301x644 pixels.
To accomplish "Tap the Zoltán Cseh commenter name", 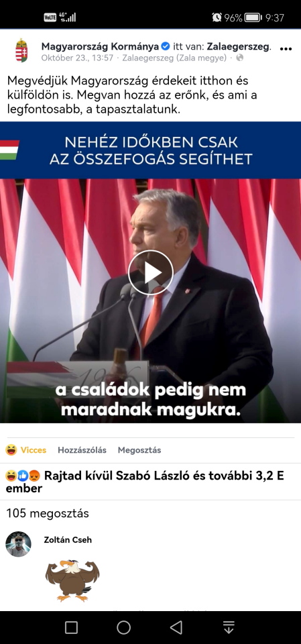I will tap(68, 539).
